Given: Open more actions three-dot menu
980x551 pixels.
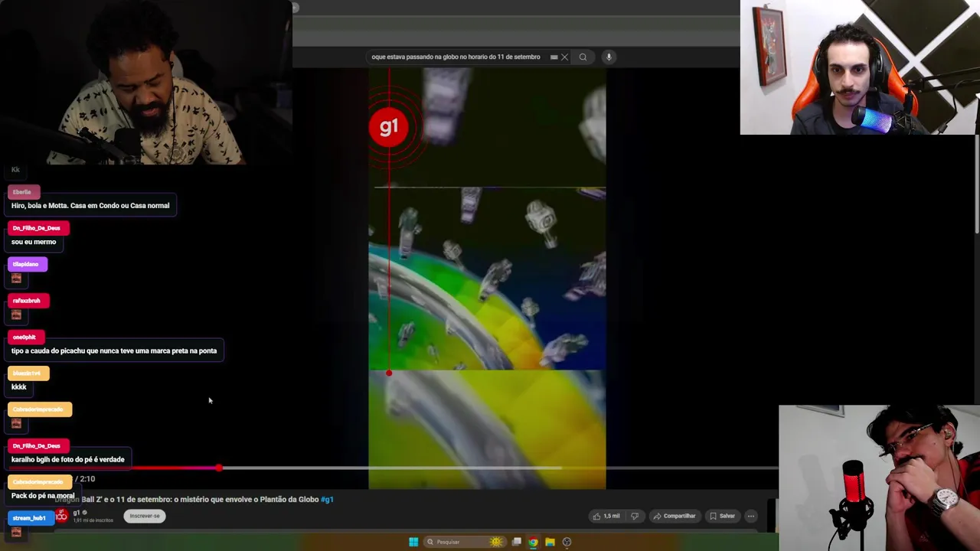Looking at the screenshot, I should [x=751, y=516].
